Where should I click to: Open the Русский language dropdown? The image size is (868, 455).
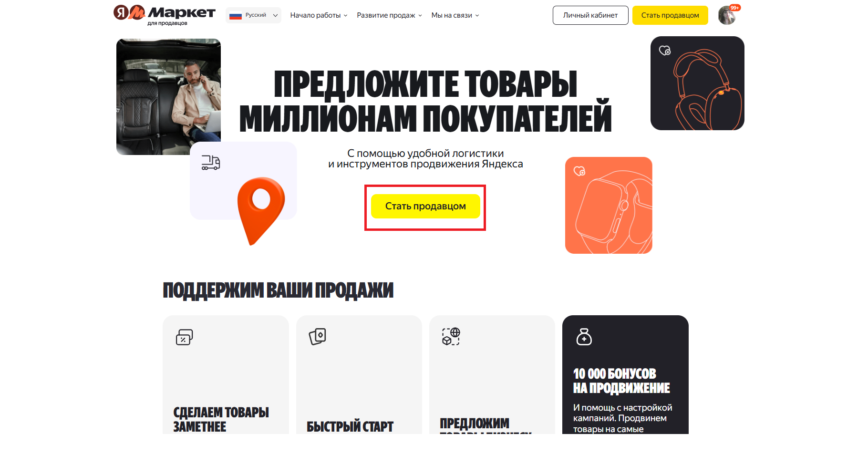click(x=253, y=15)
